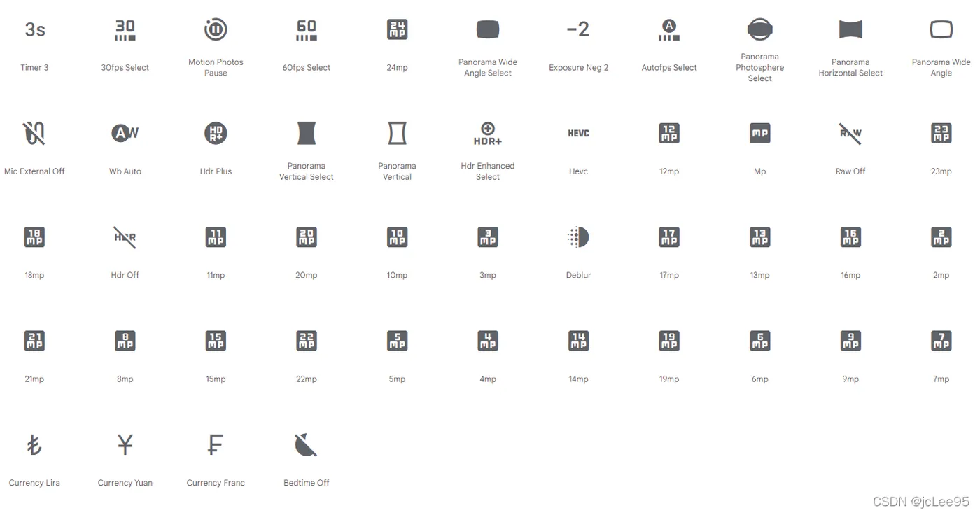980x515 pixels.
Task: Click the 'Bedtime Off' label text
Action: click(x=307, y=483)
